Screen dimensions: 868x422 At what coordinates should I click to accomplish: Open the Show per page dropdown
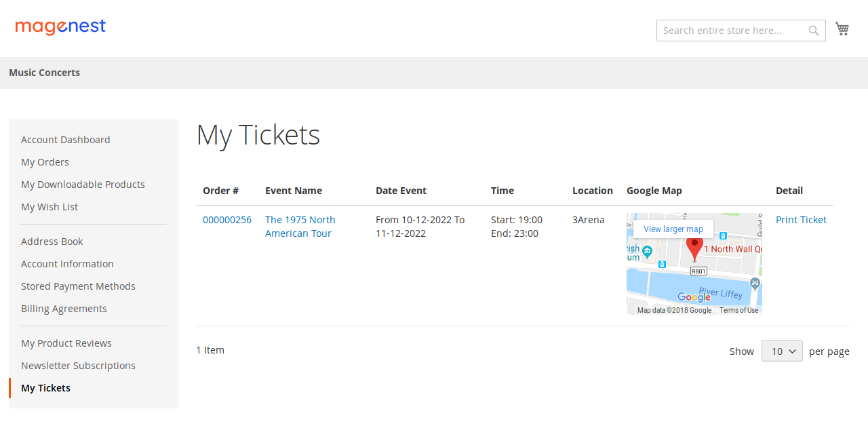[782, 351]
